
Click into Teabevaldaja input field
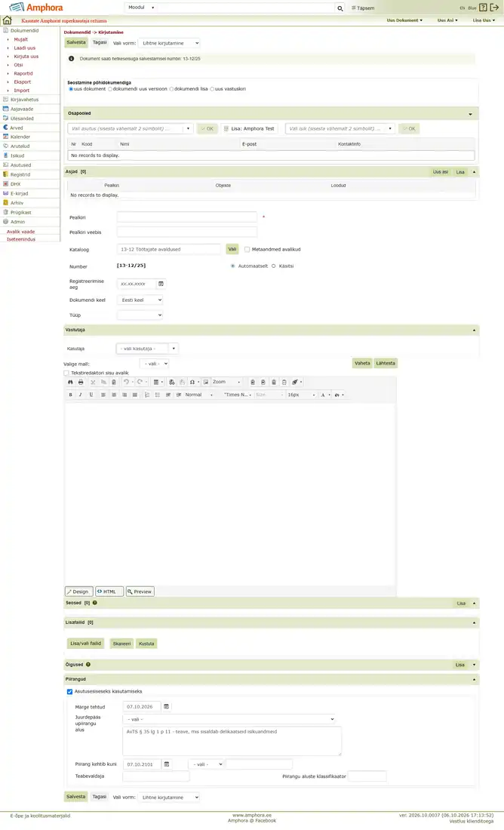click(x=155, y=776)
